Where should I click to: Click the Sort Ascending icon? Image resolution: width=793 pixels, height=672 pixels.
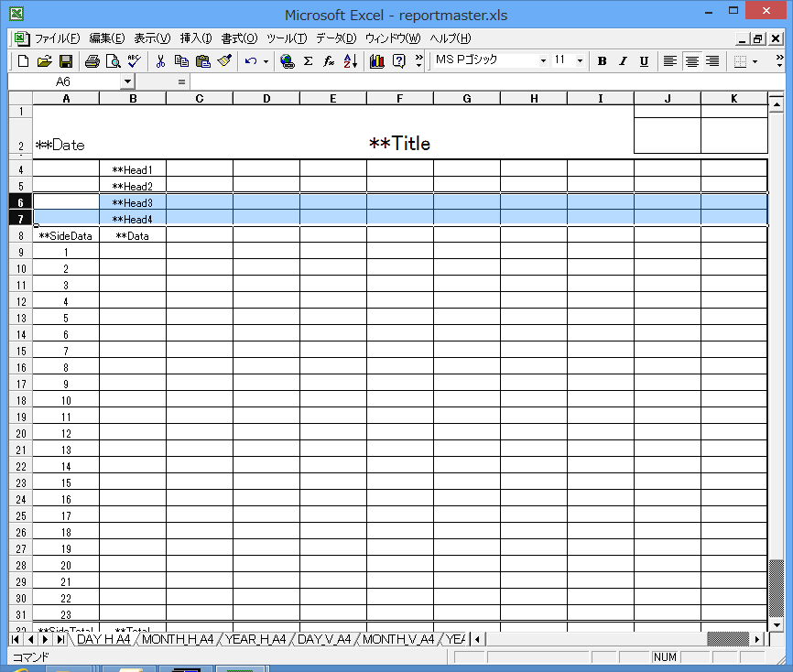click(350, 61)
